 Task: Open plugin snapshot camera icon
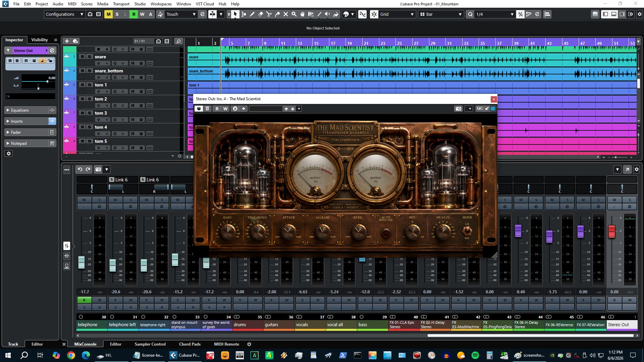tap(458, 109)
